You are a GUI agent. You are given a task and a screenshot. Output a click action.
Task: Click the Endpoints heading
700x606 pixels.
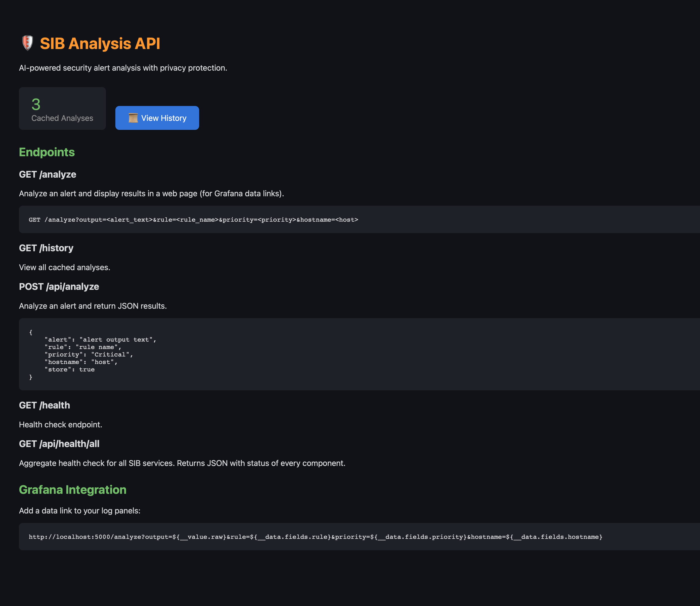tap(47, 152)
